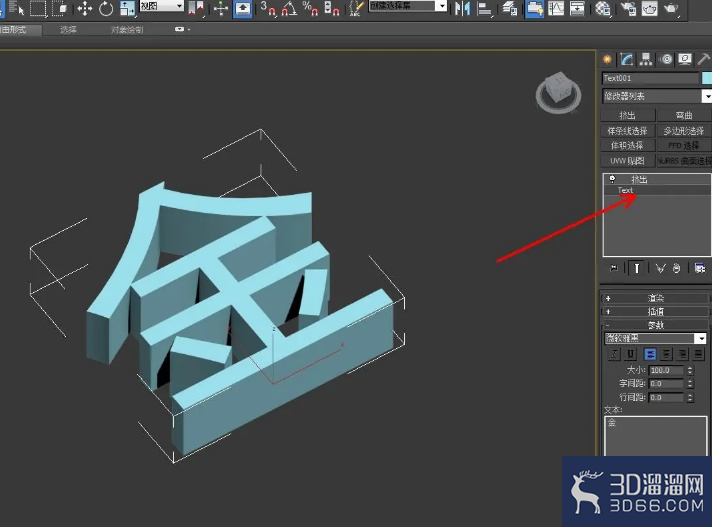Image resolution: width=712 pixels, height=527 pixels.
Task: Click the Render Production teapot icon
Action: pos(671,9)
